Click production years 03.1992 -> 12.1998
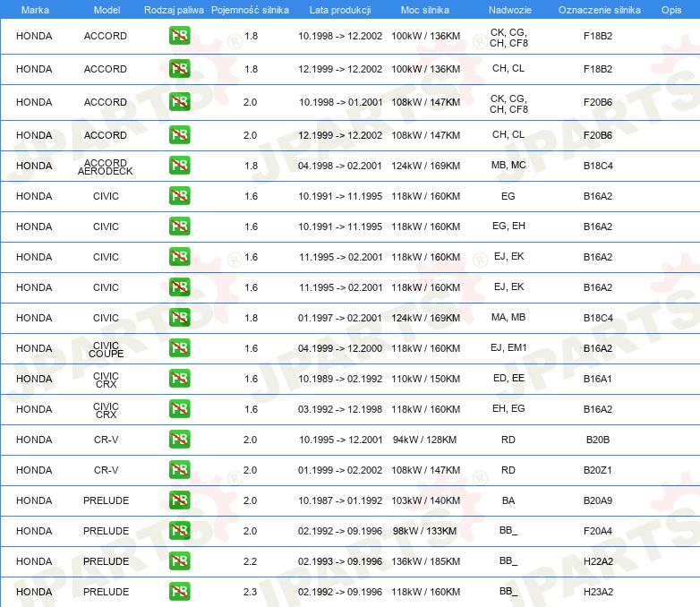 tap(340, 409)
